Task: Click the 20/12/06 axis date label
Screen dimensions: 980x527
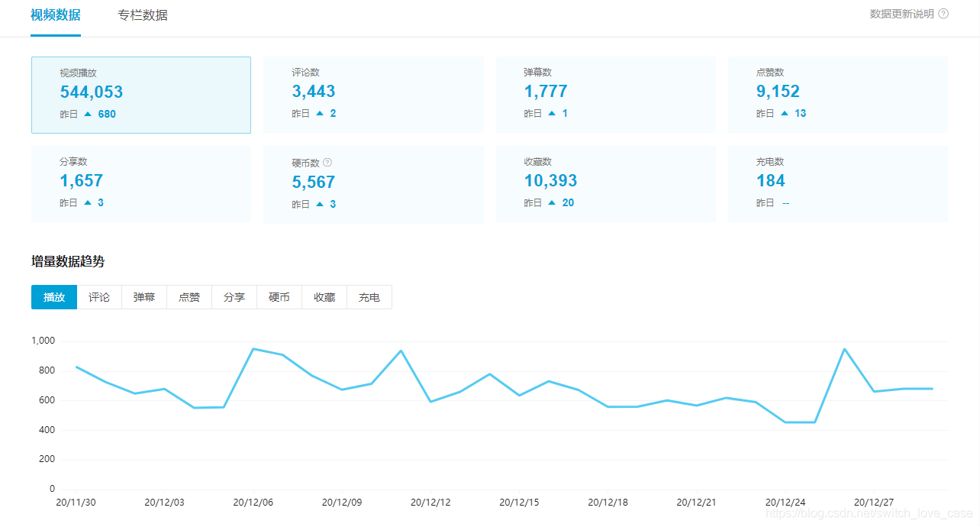Action: (253, 503)
